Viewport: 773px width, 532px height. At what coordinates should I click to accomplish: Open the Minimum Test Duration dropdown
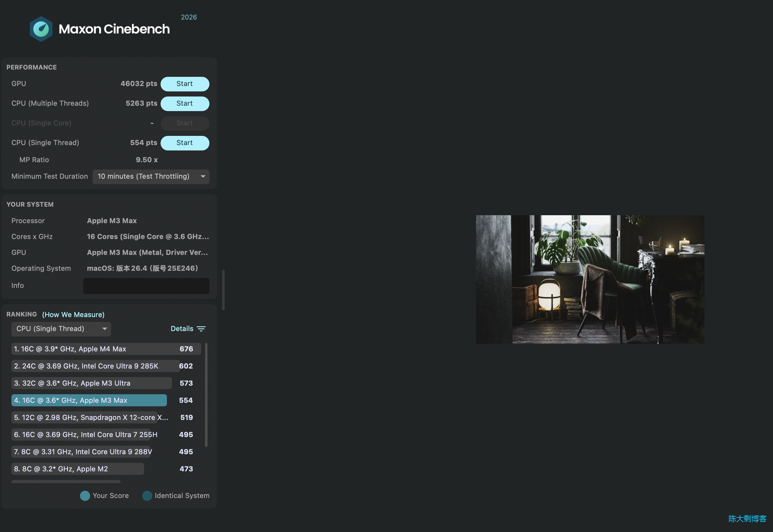(x=151, y=177)
